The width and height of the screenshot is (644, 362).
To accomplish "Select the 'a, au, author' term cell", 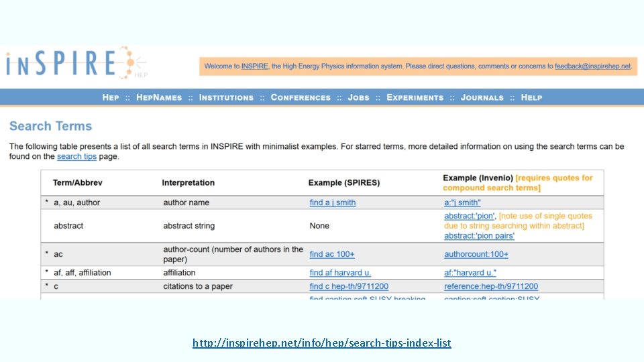I will pyautogui.click(x=76, y=202).
